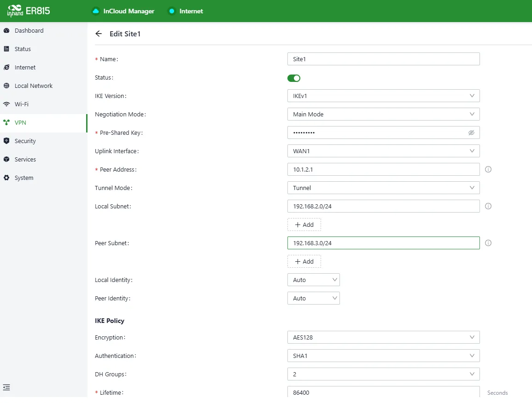Open the Local Network menu item
This screenshot has height=403, width=532.
click(x=43, y=86)
